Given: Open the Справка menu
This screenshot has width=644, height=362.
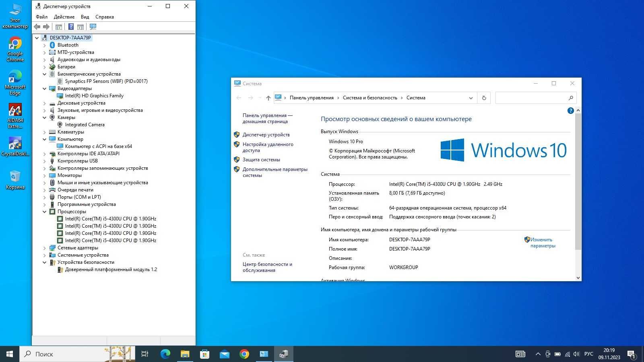Looking at the screenshot, I should pyautogui.click(x=105, y=17).
